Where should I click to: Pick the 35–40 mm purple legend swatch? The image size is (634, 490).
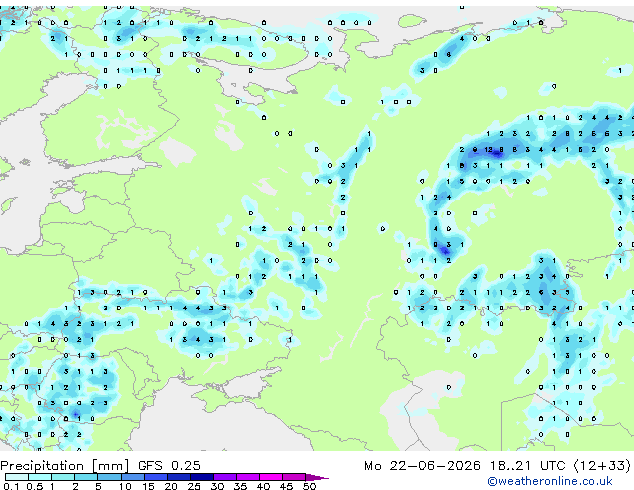click(x=248, y=477)
